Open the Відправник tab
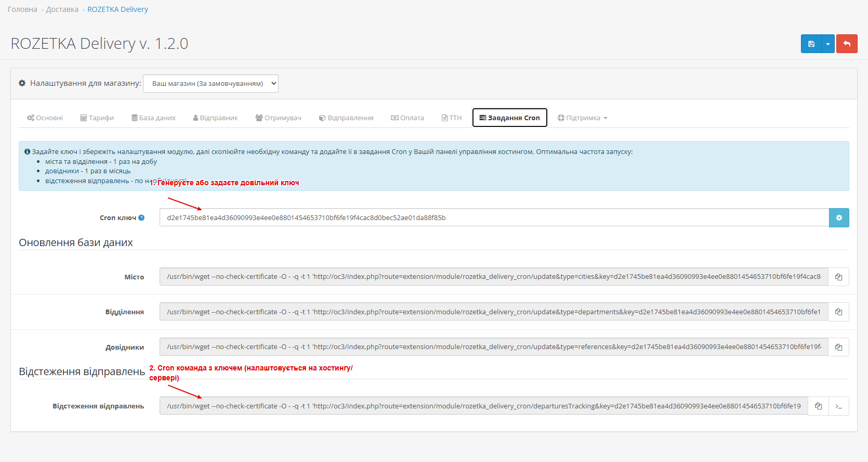The width and height of the screenshot is (868, 462). (x=215, y=118)
